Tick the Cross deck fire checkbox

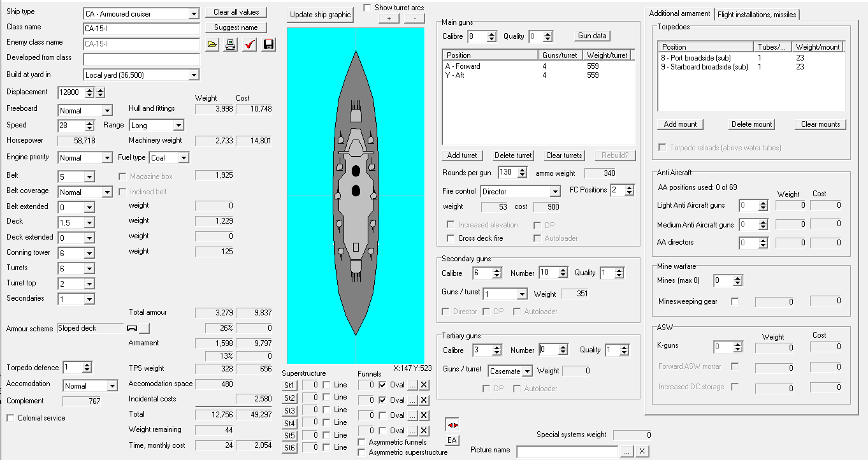451,238
